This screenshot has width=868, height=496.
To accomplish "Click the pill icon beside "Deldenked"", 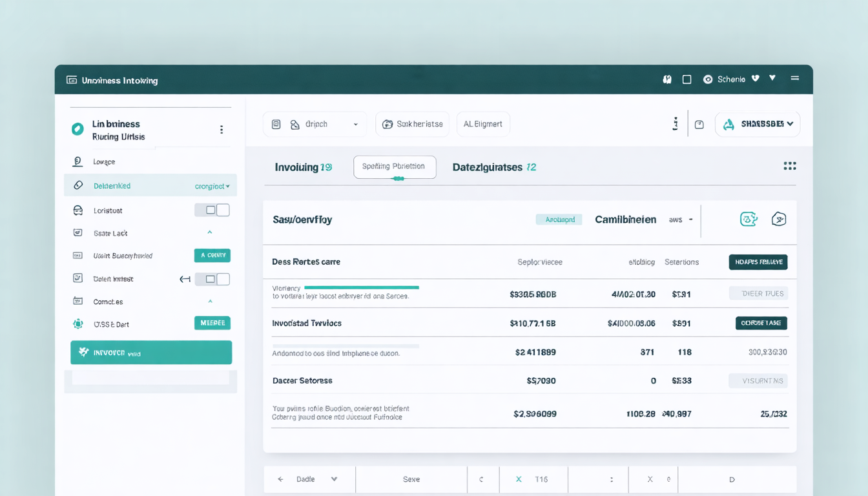I will (x=78, y=185).
